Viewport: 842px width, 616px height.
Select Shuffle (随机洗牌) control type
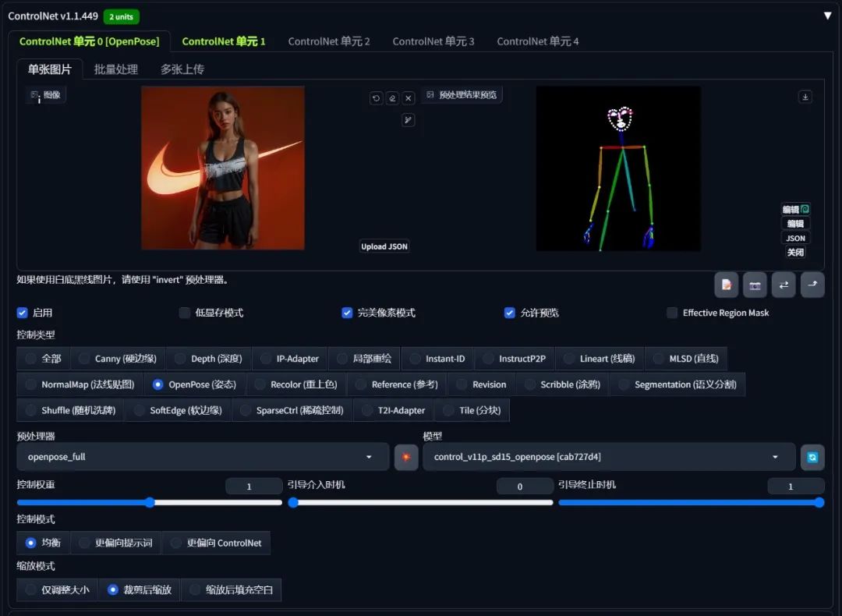[x=70, y=410]
